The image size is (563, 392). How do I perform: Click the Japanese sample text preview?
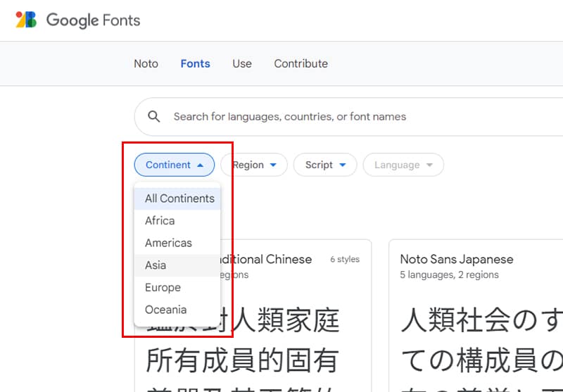(x=481, y=348)
